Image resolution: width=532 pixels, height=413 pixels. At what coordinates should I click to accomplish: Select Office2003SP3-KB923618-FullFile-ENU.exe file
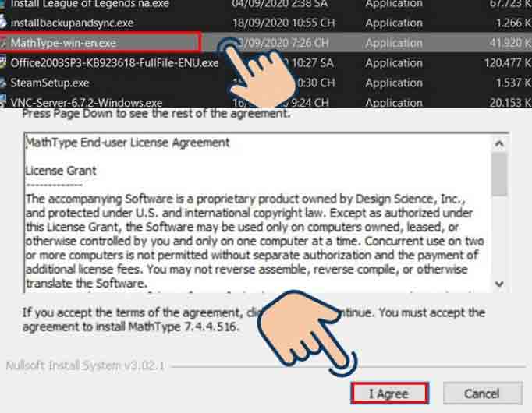(x=115, y=62)
